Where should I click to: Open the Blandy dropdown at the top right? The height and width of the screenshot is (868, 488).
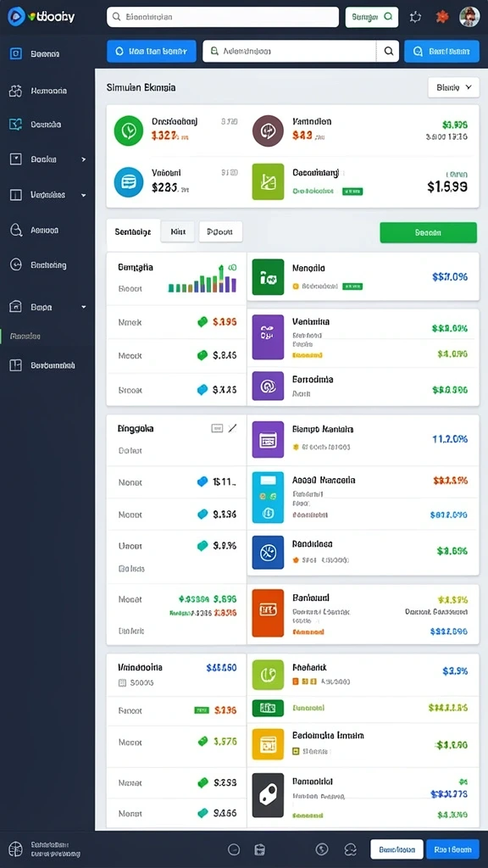point(454,87)
